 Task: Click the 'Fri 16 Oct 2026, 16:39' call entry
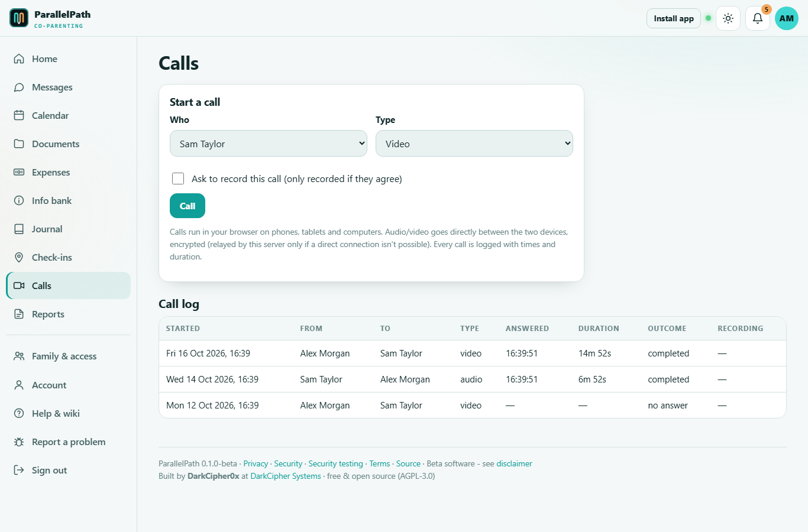(x=473, y=353)
